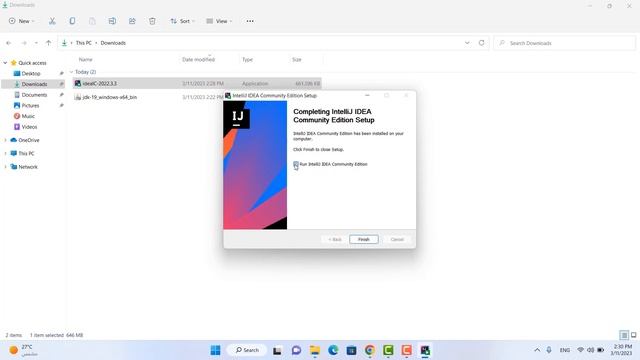Screen dimensions: 640x360
Task: Open the Sort dropdown menu
Action: [182, 21]
